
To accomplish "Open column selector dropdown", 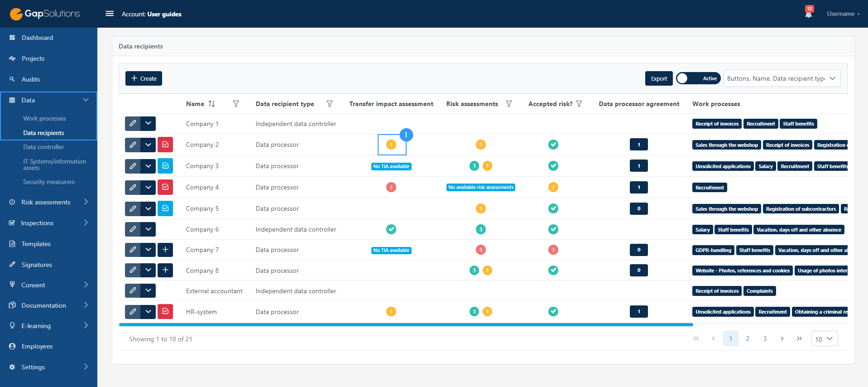I will [x=782, y=78].
